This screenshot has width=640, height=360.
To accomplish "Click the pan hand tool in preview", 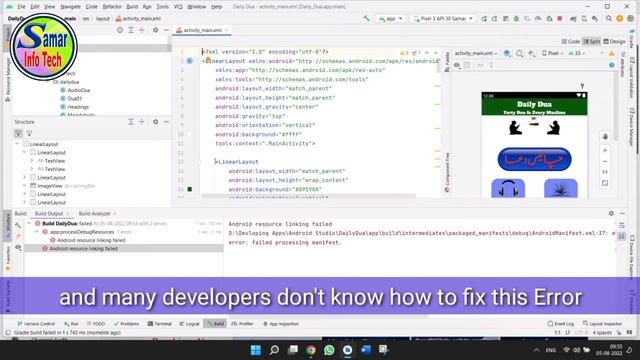I will coord(605,137).
